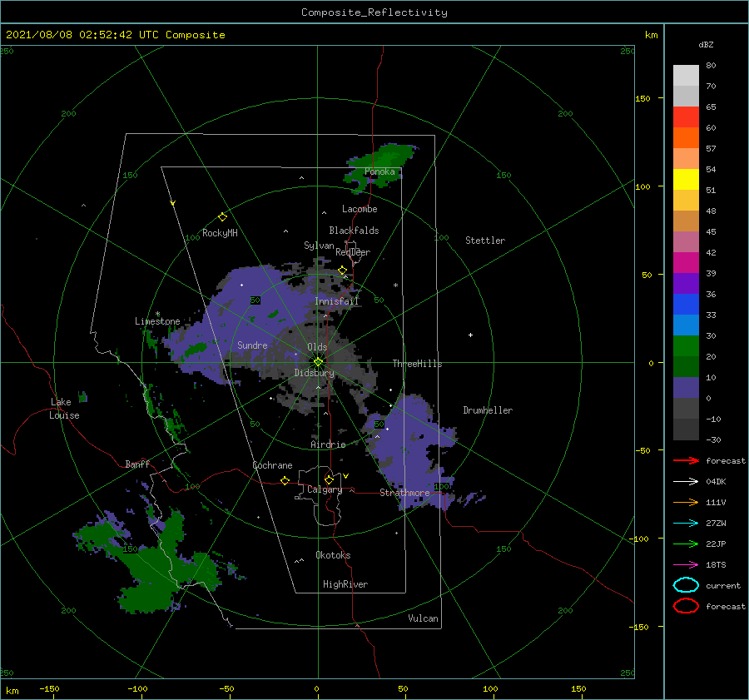Click the yellow diamond marker below Cochrane
This screenshot has height=700, width=749.
[285, 481]
